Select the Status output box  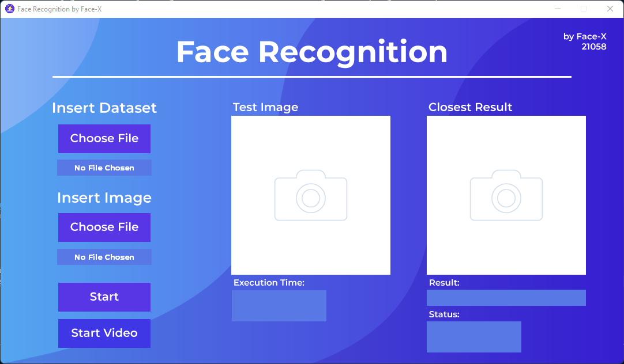474,337
